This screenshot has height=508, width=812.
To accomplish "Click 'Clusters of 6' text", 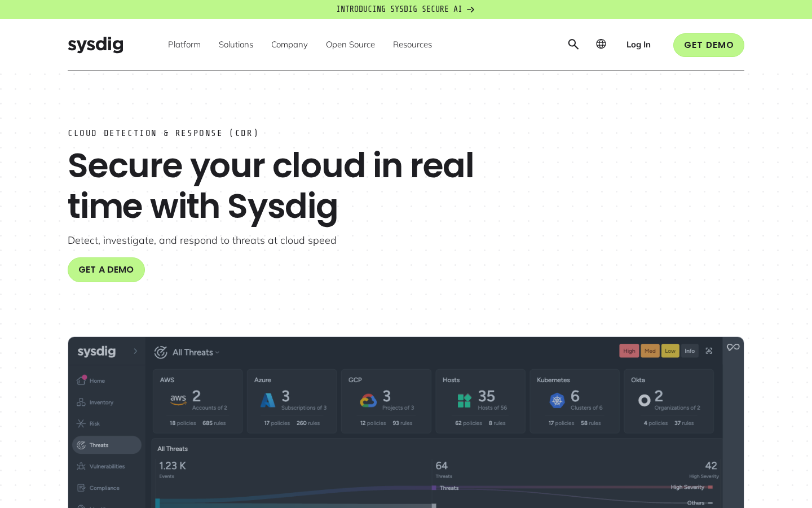I will pyautogui.click(x=586, y=408).
